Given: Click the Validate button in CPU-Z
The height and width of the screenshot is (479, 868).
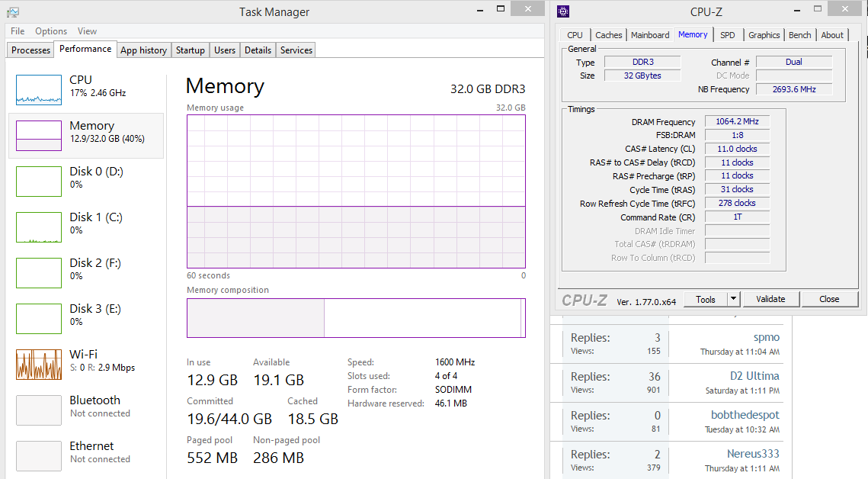Looking at the screenshot, I should pyautogui.click(x=770, y=299).
